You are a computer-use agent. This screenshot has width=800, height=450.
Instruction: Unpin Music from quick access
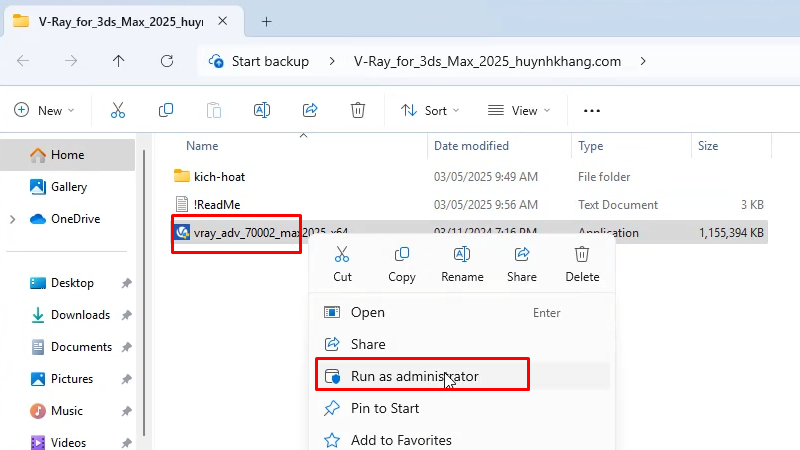coord(127,411)
